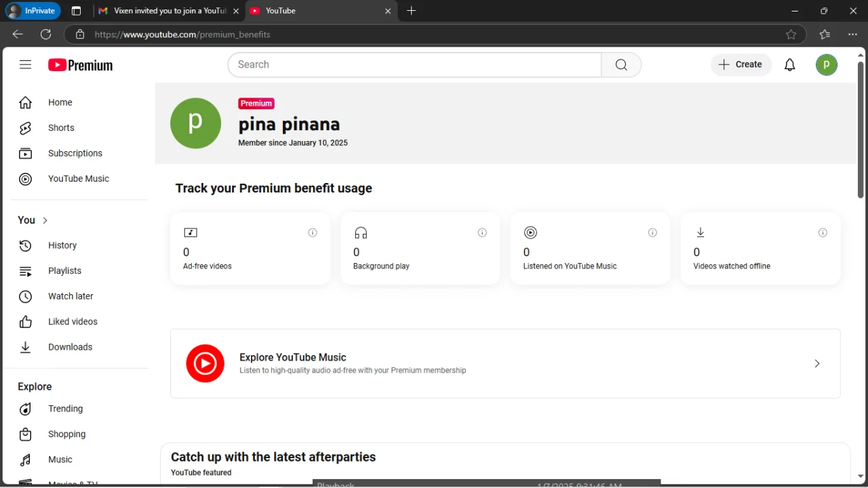The image size is (868, 488).
Task: Open the browser tab actions menu
Action: [x=76, y=11]
